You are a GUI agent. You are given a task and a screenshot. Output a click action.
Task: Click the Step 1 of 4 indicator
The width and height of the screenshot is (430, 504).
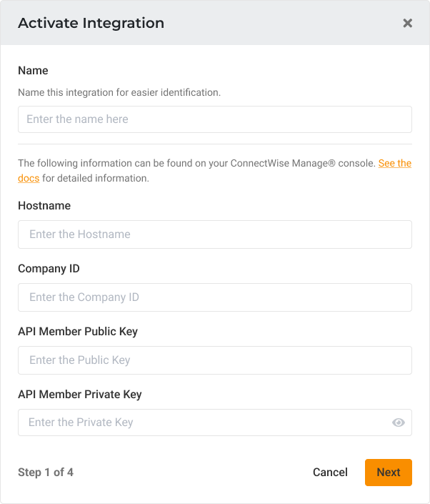pyautogui.click(x=46, y=473)
